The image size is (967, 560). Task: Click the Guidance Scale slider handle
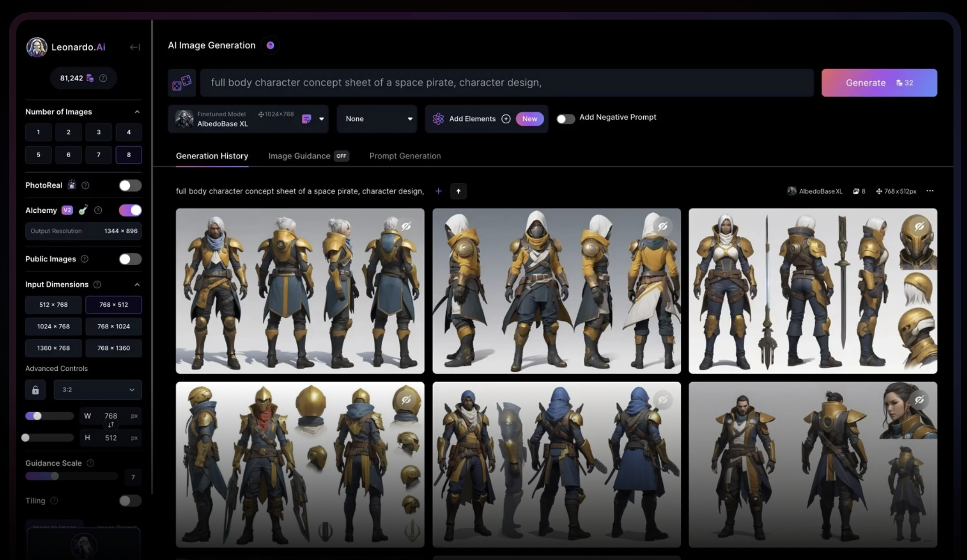pyautogui.click(x=55, y=476)
